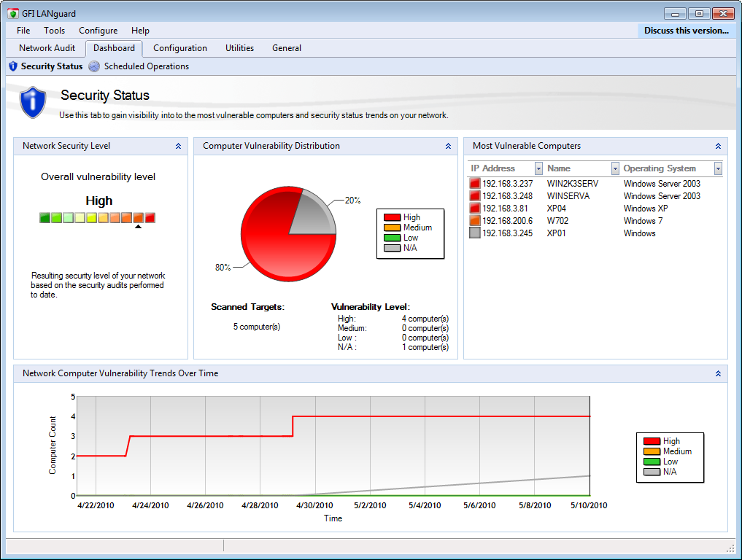Open the Operating System column filter dropdown
Image resolution: width=742 pixels, height=560 pixels.
click(718, 168)
